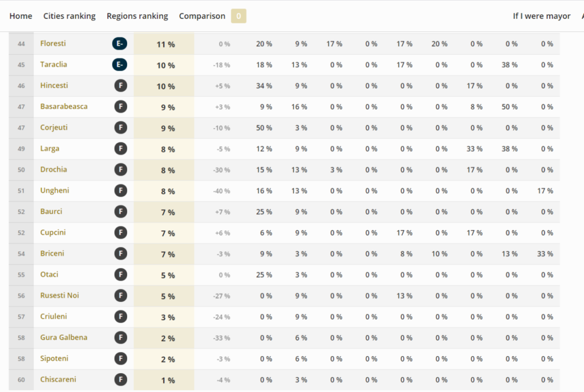This screenshot has width=584, height=392.
Task: Click the 11 % overall score for Floresti
Action: coord(166,44)
